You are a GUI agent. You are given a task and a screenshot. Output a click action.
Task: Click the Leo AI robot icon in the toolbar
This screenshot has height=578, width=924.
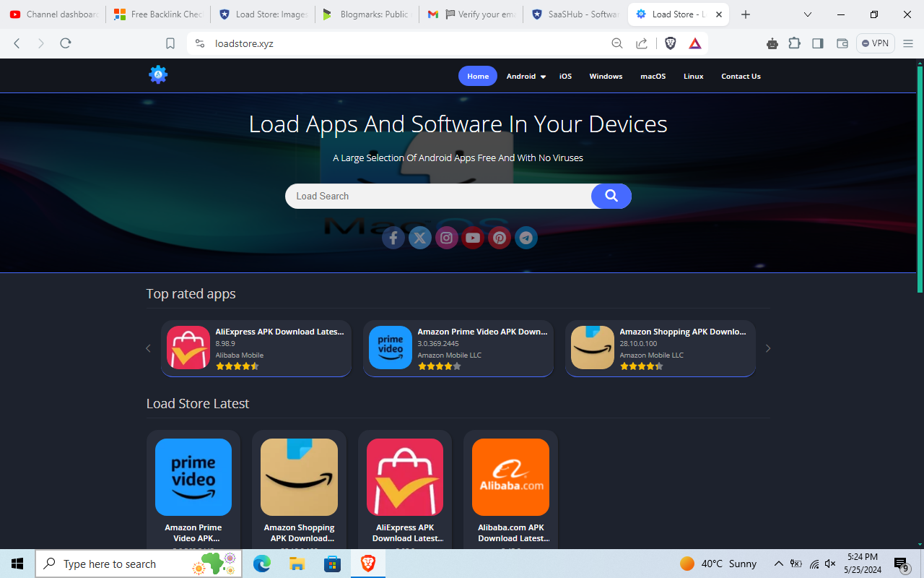click(772, 43)
